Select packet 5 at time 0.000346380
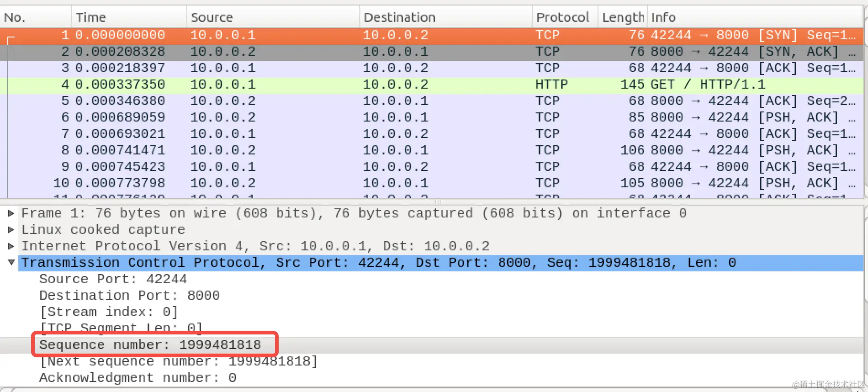The height and width of the screenshot is (392, 868). pos(432,101)
